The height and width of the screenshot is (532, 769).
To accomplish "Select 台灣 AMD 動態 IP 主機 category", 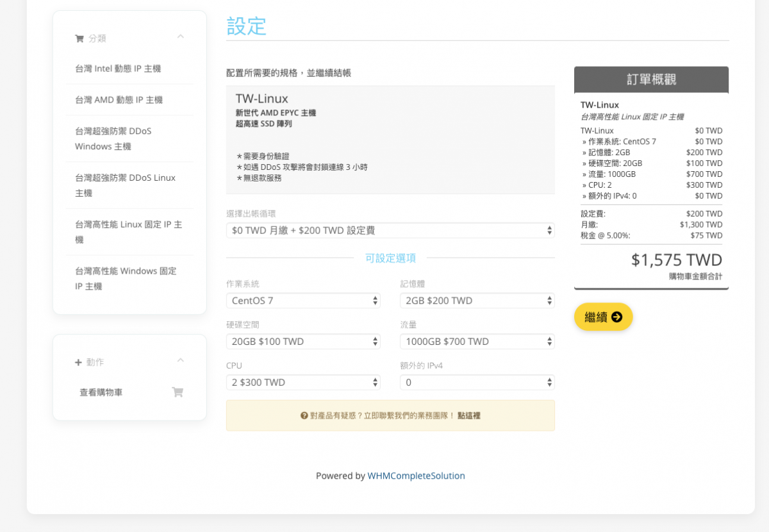I will click(119, 100).
